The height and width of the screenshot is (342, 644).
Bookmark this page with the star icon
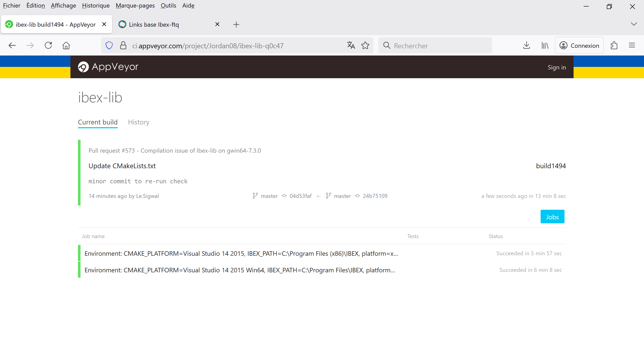[365, 46]
